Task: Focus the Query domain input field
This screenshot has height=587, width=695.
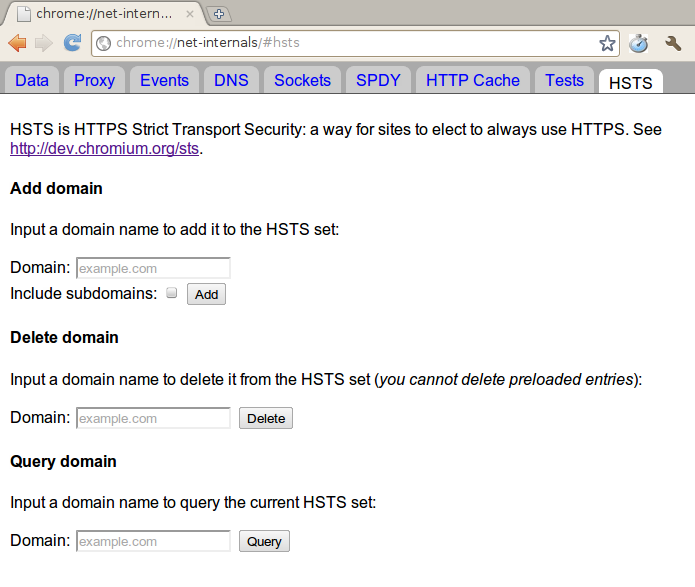Action: click(153, 541)
